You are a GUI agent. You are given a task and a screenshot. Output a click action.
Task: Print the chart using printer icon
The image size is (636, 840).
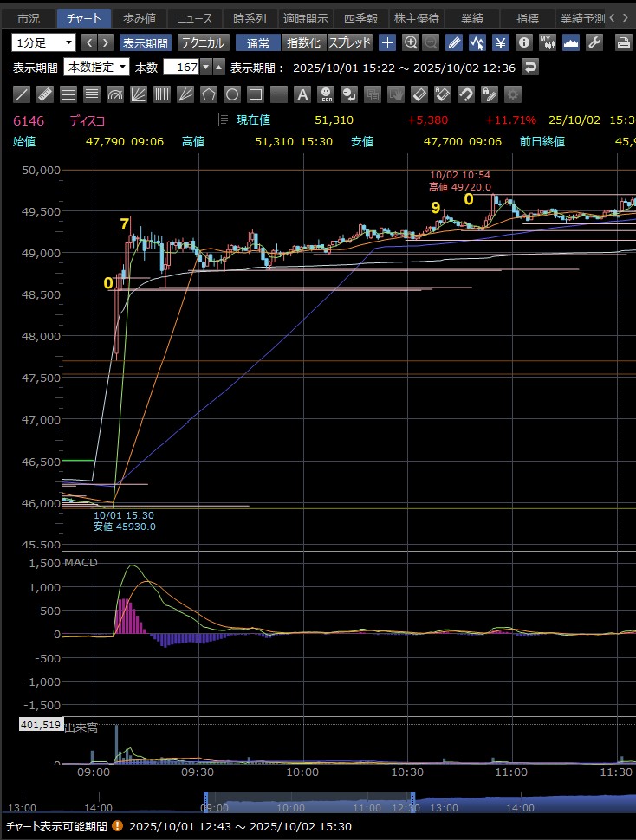(623, 42)
